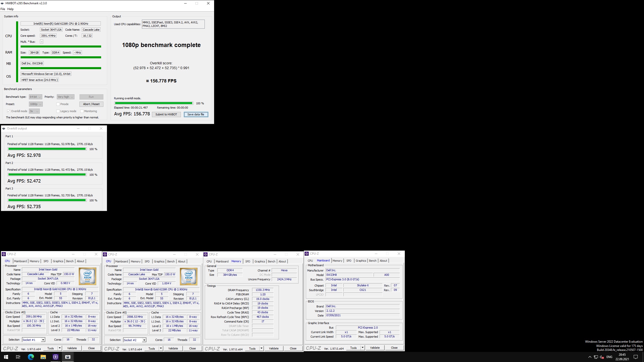The height and width of the screenshot is (362, 644).
Task: Open File menu in HWBOT x265
Action: 3,9
